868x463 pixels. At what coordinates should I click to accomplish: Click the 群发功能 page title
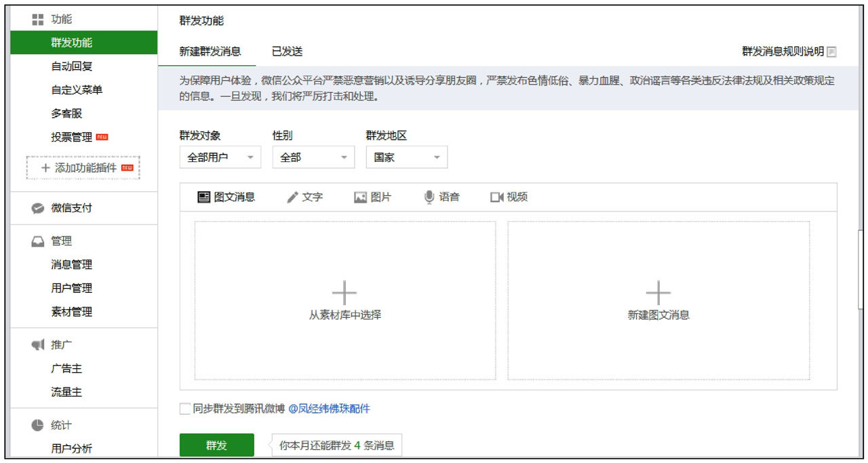(x=201, y=21)
